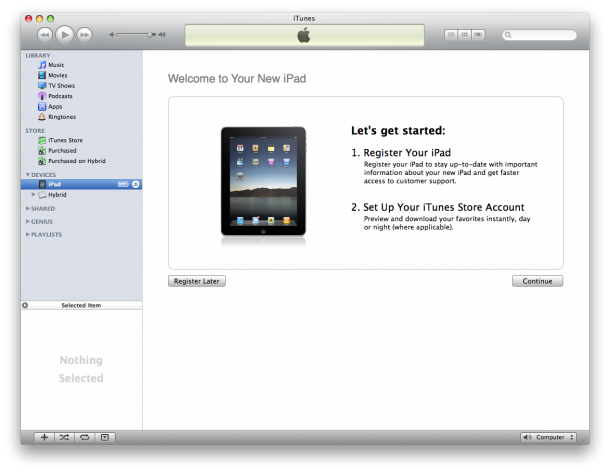Toggle the artwork viewer button
Screen dimensions: 610x473
(105, 437)
